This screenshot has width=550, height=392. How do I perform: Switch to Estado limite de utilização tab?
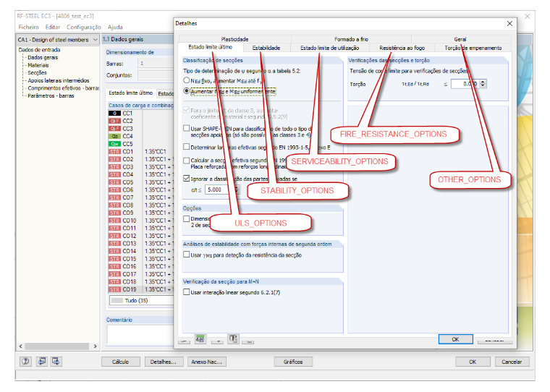[x=330, y=48]
